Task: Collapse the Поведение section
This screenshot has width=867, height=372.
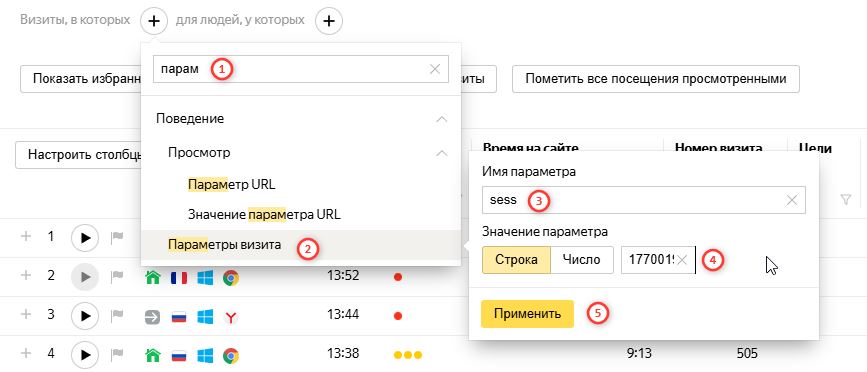Action: click(441, 118)
